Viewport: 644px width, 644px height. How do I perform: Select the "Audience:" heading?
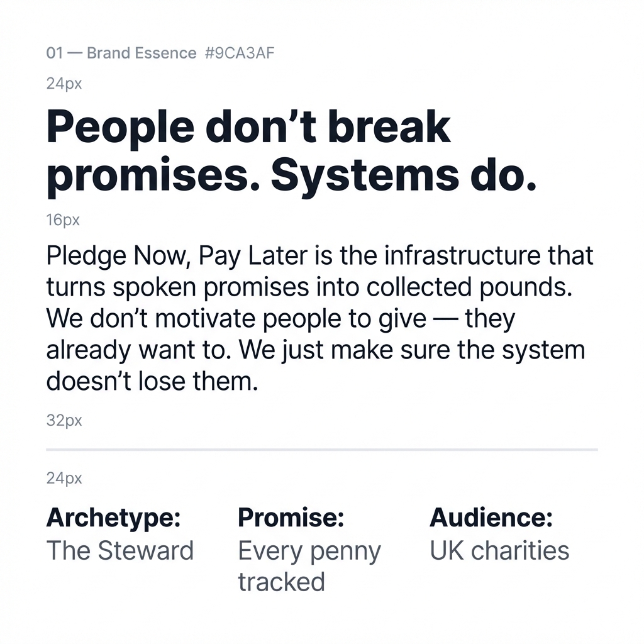point(491,518)
